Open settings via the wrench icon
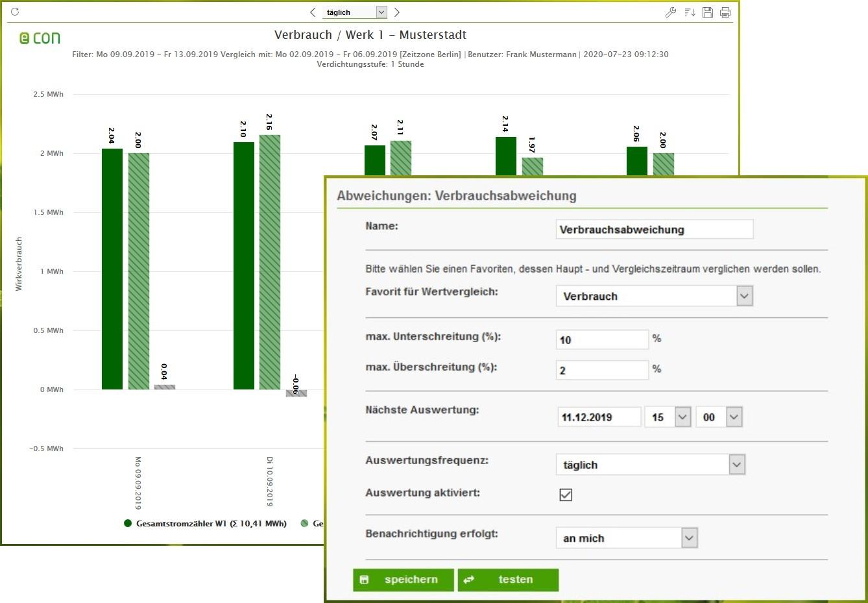This screenshot has height=603, width=868. coord(671,12)
